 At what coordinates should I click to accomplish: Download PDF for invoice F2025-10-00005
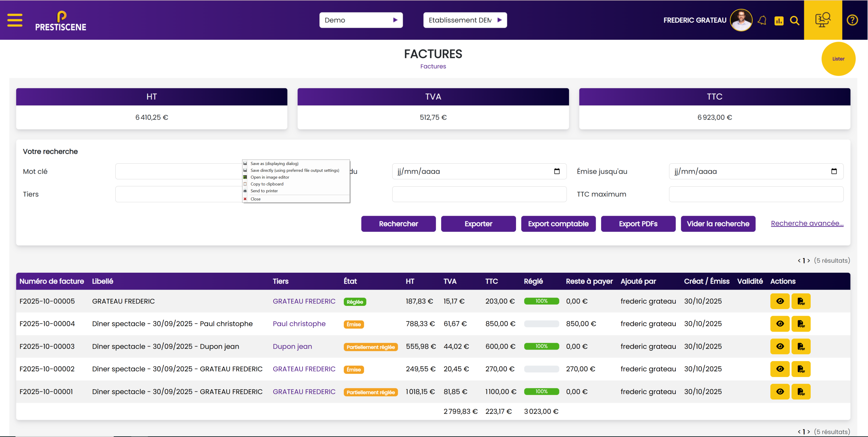801,301
